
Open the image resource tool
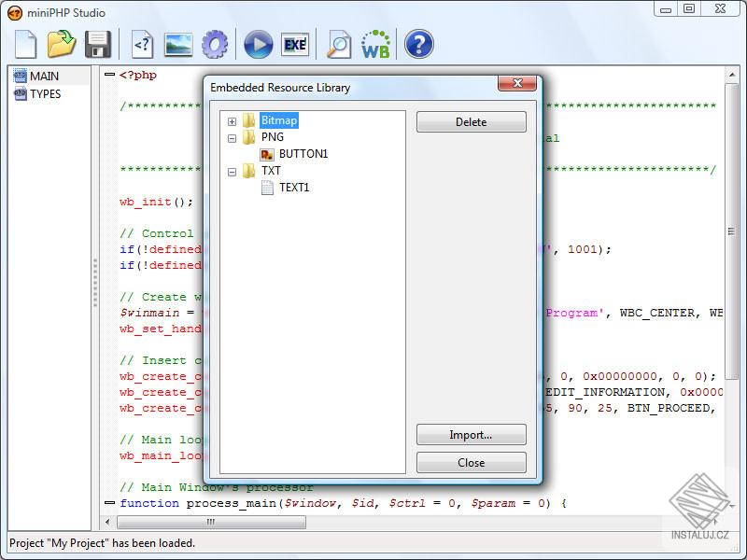click(x=179, y=44)
